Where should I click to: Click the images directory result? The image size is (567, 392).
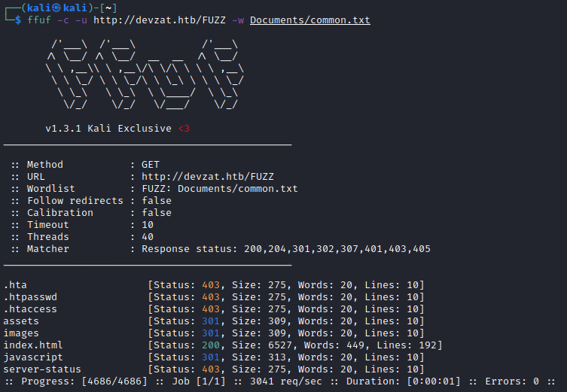[x=21, y=333]
